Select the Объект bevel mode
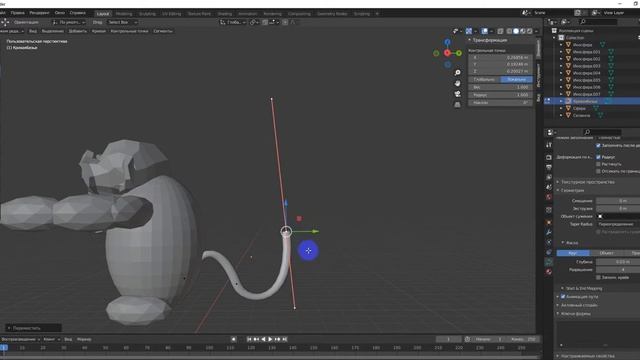Screen dimensions: 640x360 pyautogui.click(x=607, y=253)
